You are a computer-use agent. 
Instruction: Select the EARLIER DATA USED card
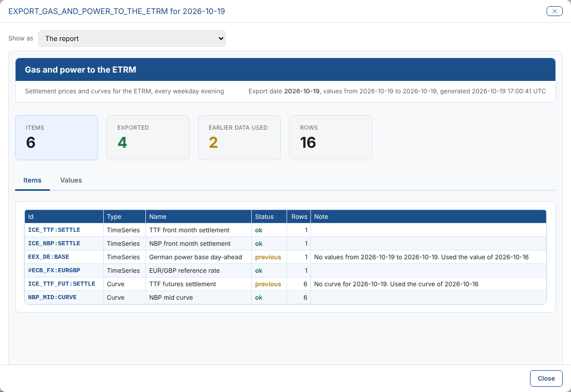click(x=239, y=138)
